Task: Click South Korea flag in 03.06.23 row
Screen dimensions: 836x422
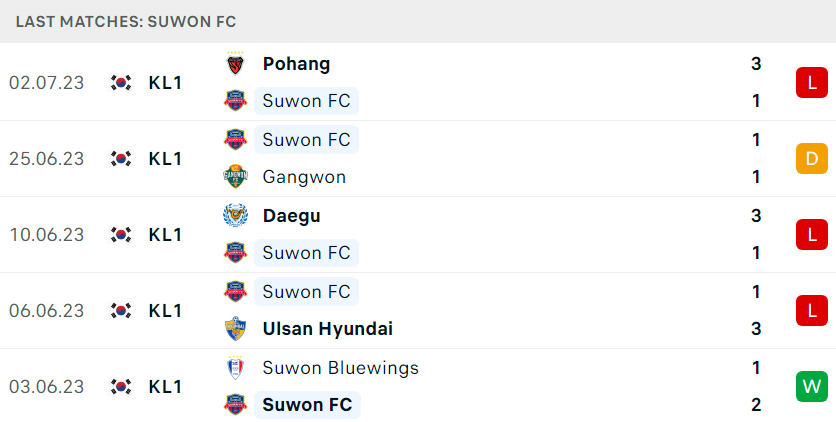Action: tap(121, 386)
